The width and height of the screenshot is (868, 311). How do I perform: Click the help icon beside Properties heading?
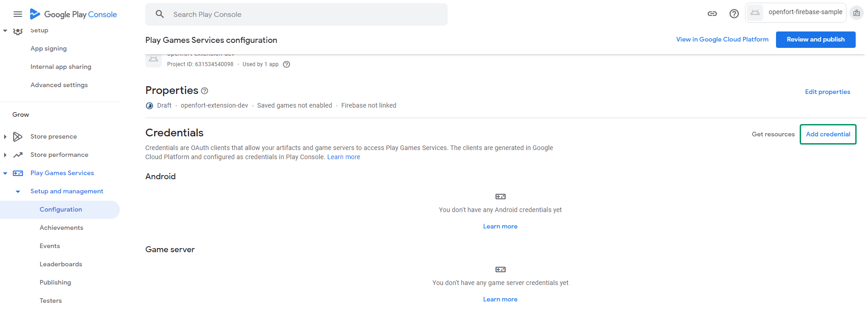(x=204, y=91)
